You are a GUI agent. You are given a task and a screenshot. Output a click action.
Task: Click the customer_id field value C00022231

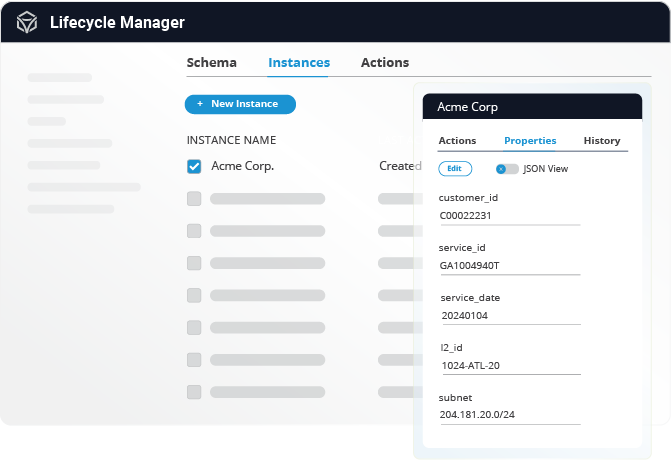[509, 215]
